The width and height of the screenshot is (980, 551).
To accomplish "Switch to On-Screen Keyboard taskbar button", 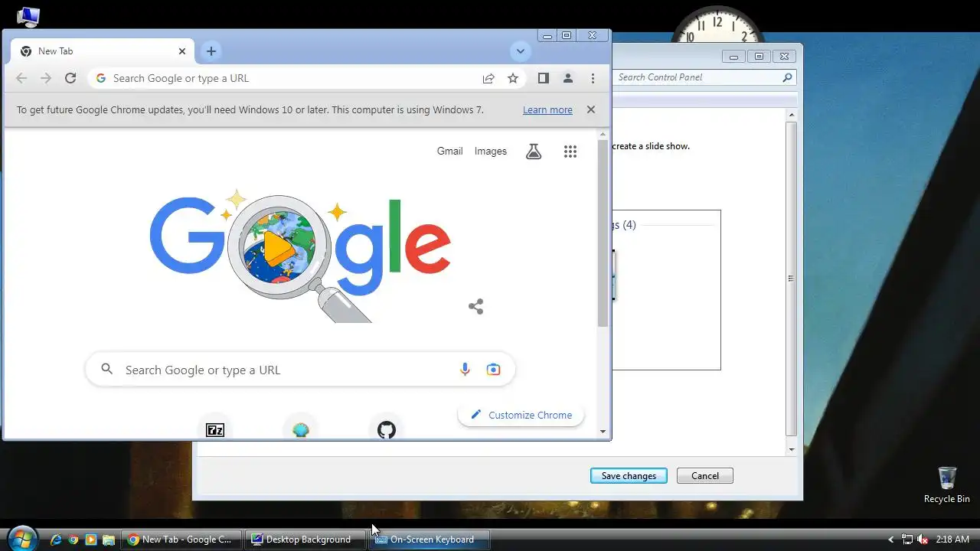I will point(429,540).
